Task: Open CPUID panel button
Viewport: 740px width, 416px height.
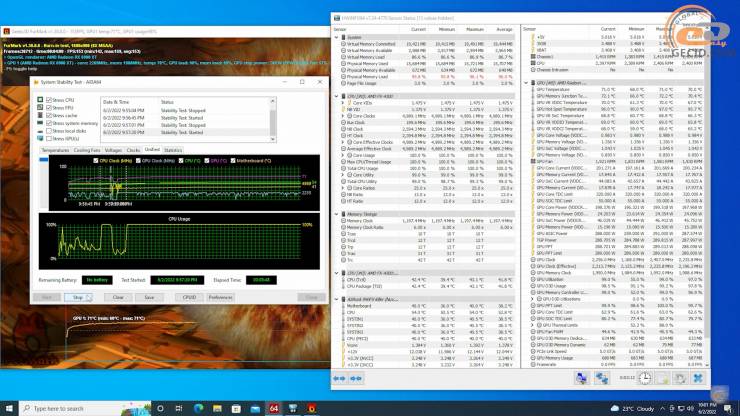Action: point(189,297)
